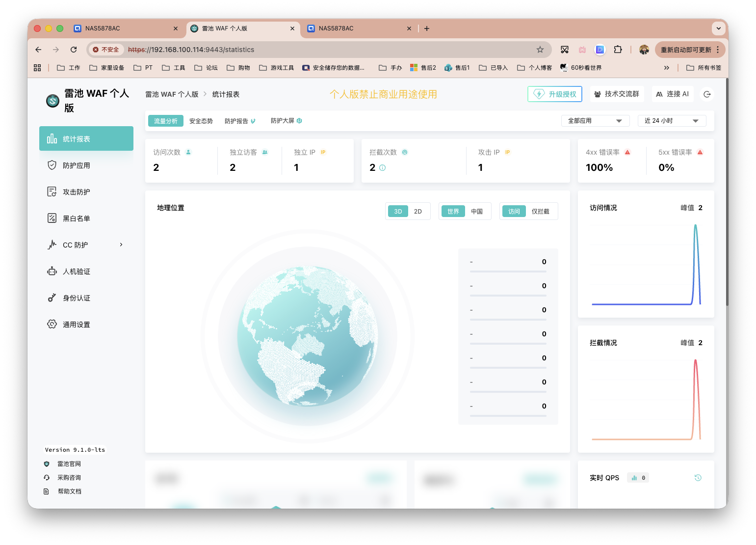Open the 人机验证 panel
Image resolution: width=756 pixels, height=545 pixels.
coord(78,271)
